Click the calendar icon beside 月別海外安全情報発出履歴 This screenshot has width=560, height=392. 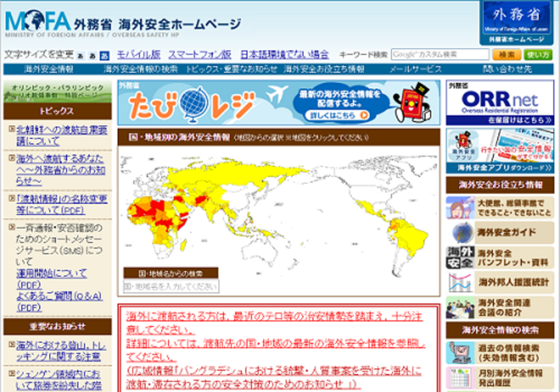(460, 378)
